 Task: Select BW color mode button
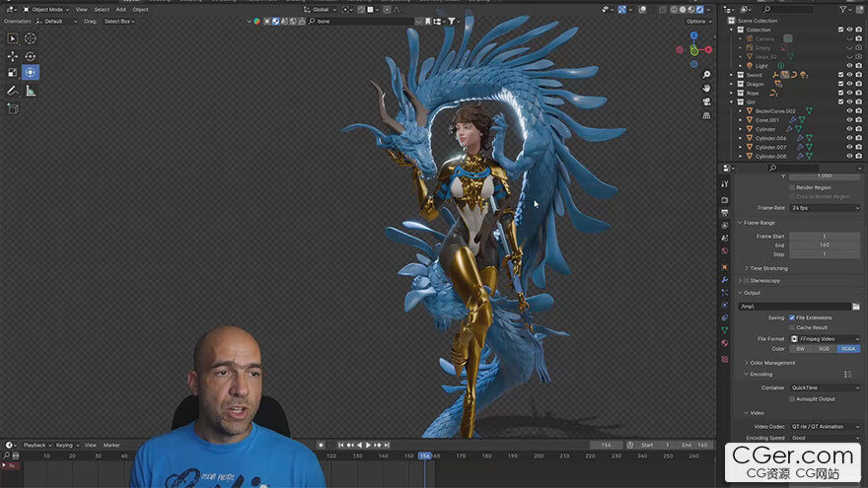pyautogui.click(x=801, y=349)
